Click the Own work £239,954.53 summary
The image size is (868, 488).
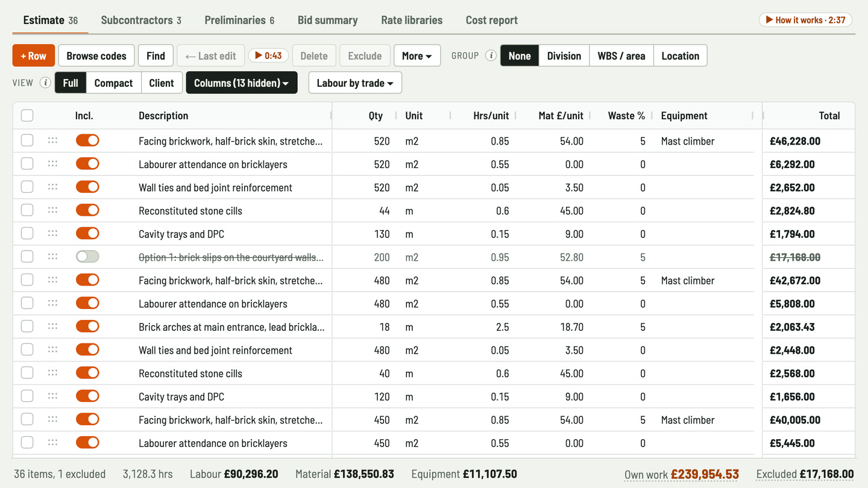pyautogui.click(x=682, y=474)
